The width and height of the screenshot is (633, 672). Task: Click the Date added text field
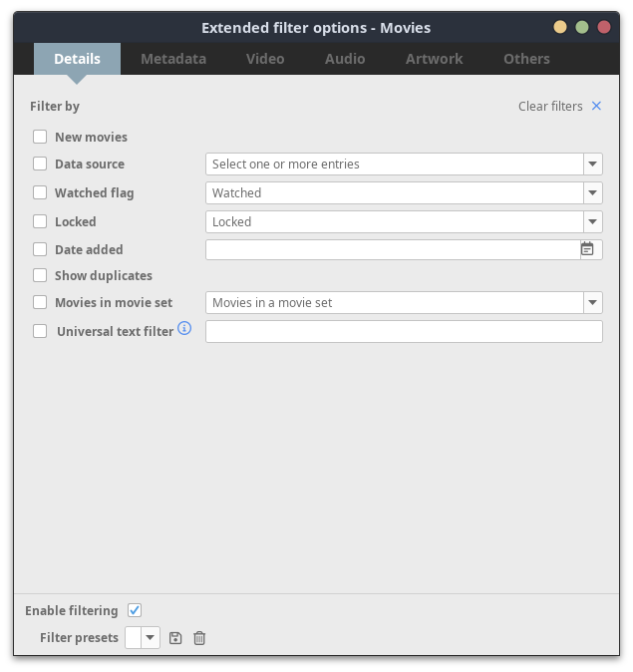point(392,250)
